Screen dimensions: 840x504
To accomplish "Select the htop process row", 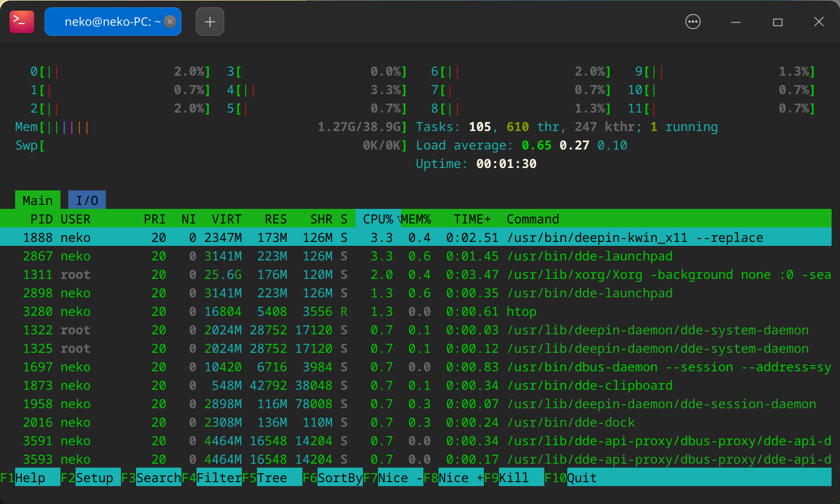I will pos(416,311).
